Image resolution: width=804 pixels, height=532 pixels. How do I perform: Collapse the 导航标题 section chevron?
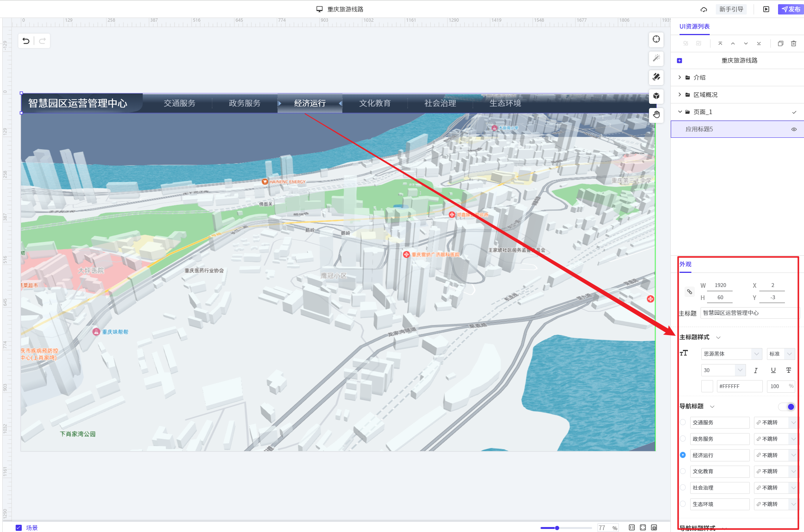712,406
